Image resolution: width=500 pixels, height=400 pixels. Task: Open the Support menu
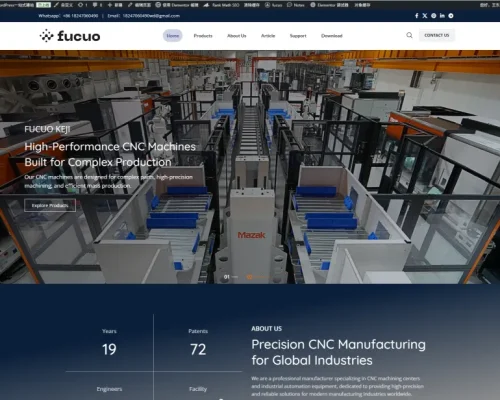(x=298, y=36)
